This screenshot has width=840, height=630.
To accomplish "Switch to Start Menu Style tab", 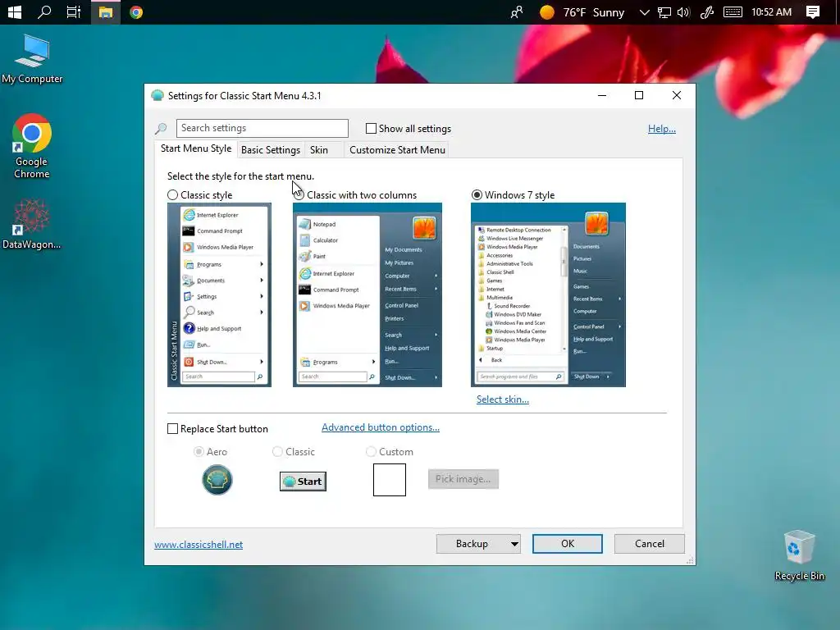I will pos(196,148).
